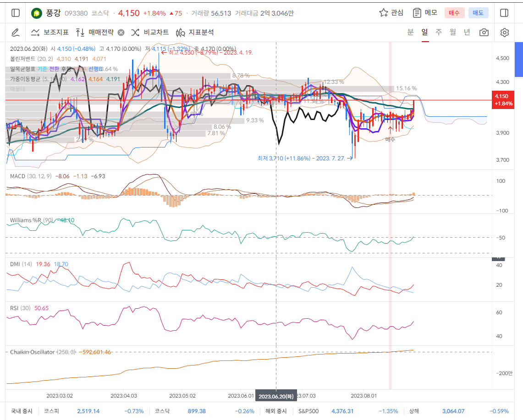Click the RSI (30) indicator label
Screen dimensions: 523x420
(x=20, y=308)
